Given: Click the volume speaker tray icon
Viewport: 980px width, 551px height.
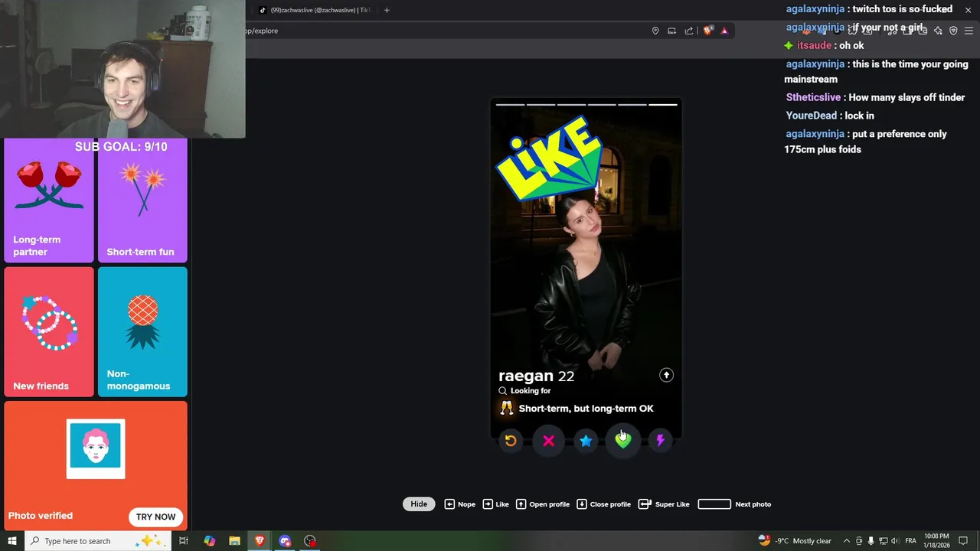Looking at the screenshot, I should coord(895,541).
